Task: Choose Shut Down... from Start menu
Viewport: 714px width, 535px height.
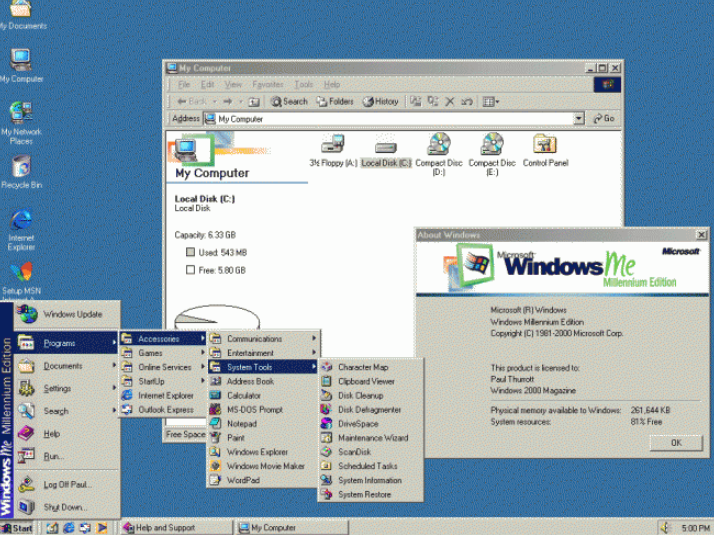Action: point(67,507)
